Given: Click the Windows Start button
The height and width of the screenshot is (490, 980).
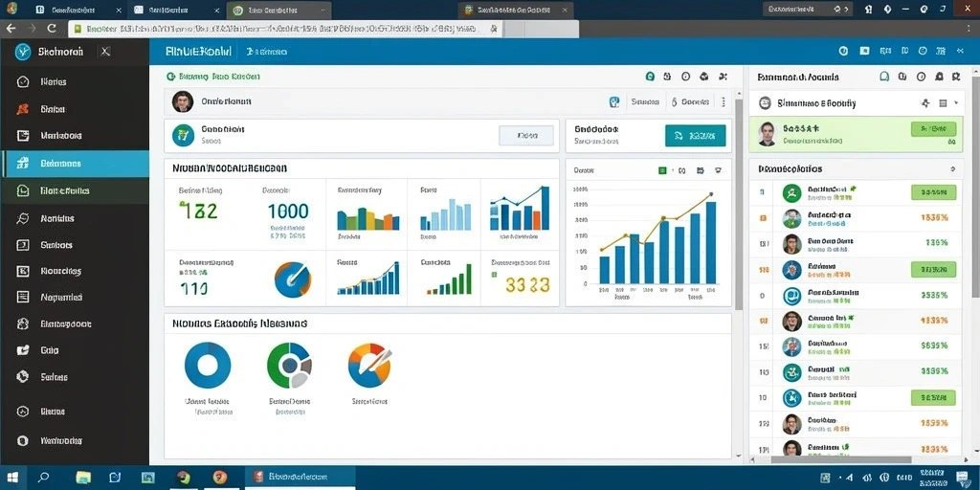Looking at the screenshot, I should (x=12, y=477).
